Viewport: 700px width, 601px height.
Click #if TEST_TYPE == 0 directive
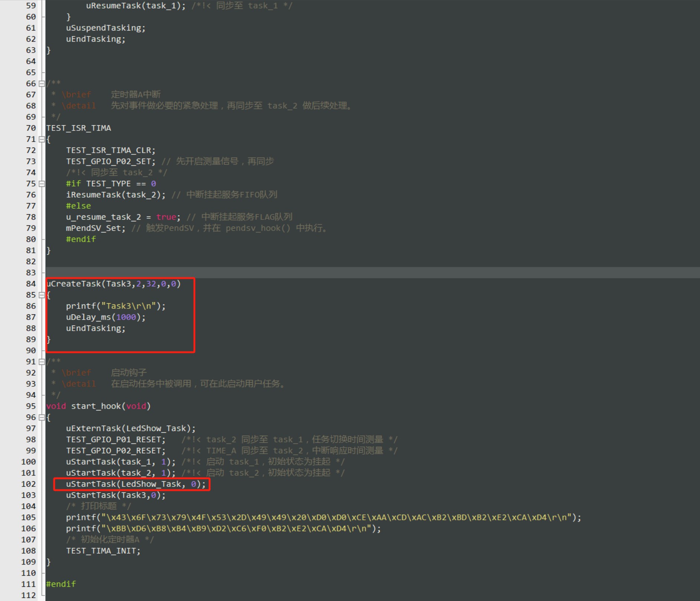(x=111, y=184)
